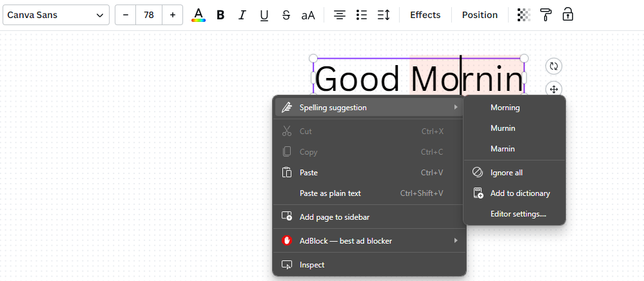Open the Position panel
644x281 pixels.
480,15
